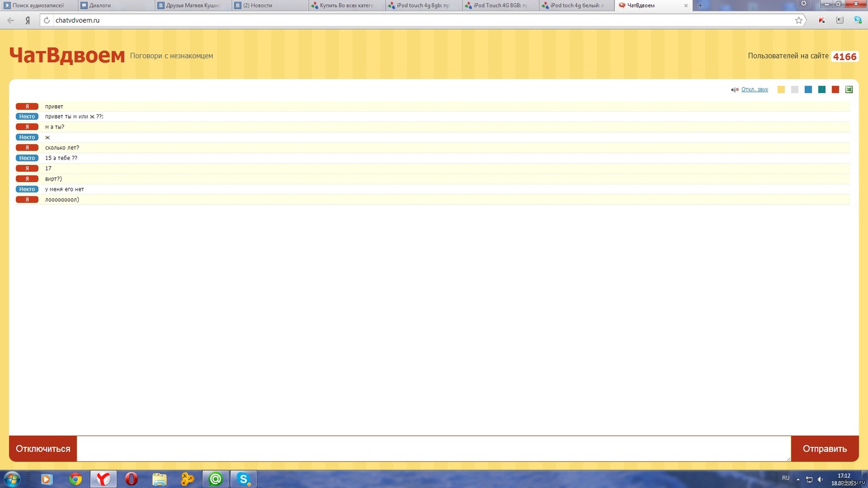Click the message "вирт?)"
The image size is (868, 488).
54,179
